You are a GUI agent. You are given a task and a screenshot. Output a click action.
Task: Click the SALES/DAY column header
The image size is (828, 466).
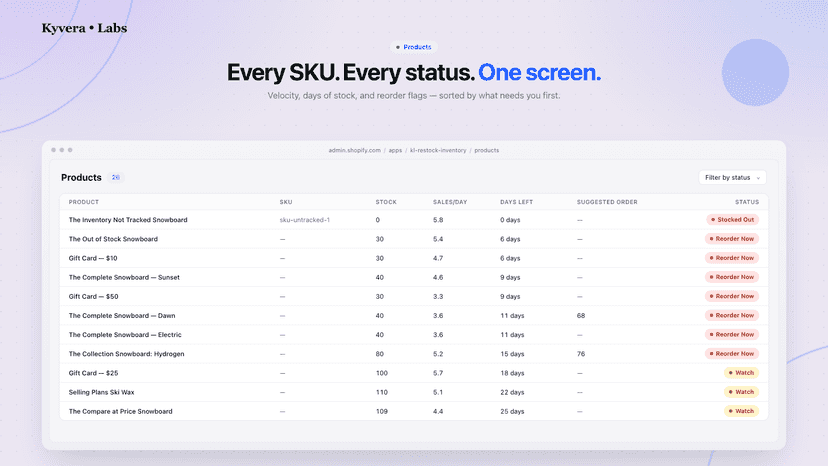[x=450, y=202]
